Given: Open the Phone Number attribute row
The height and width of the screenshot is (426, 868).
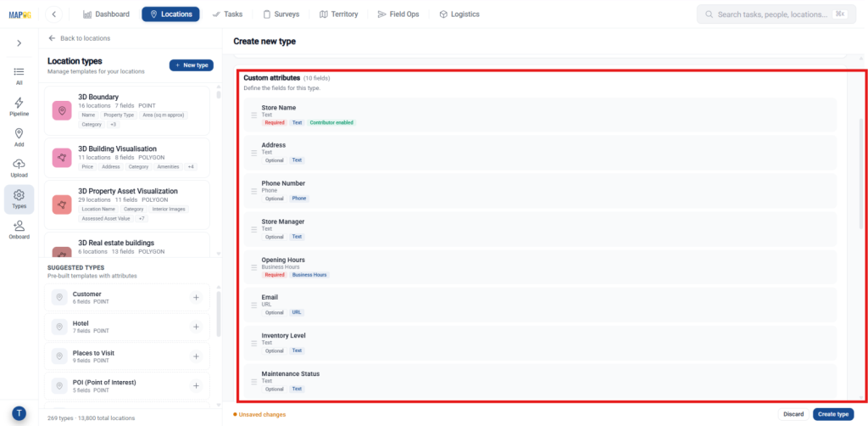Looking at the screenshot, I should (x=540, y=191).
